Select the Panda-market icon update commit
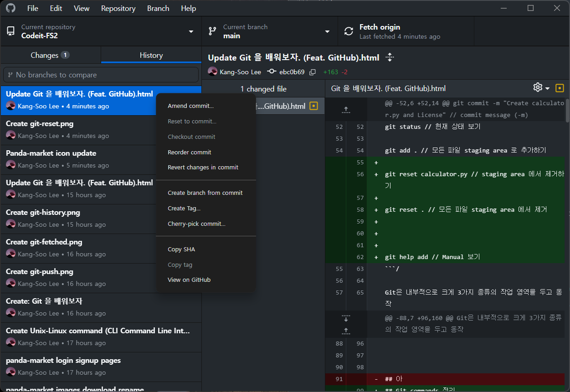The image size is (570, 392). click(x=101, y=160)
